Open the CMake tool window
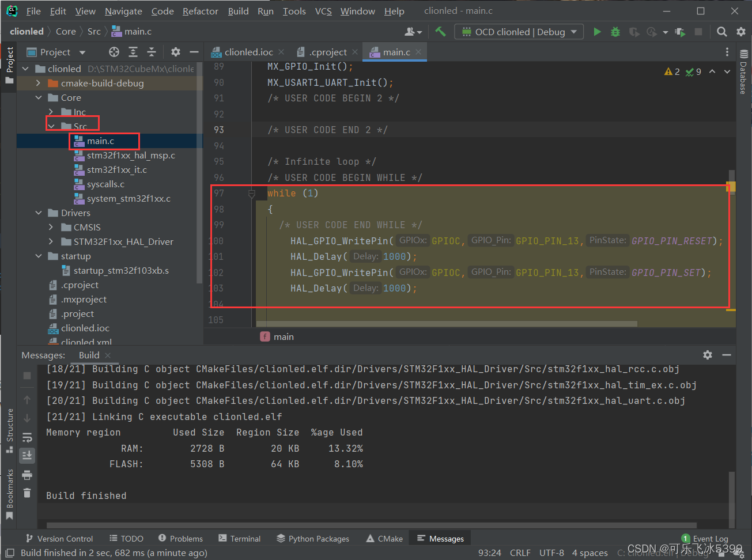 pos(384,539)
